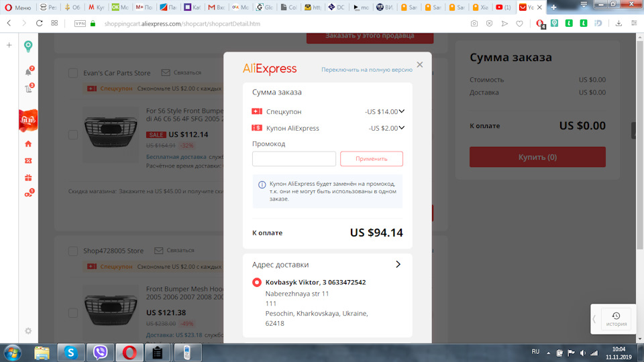Screen dimensions: 644x362
Task: Close the AliExpress order summary popup
Action: (x=419, y=64)
